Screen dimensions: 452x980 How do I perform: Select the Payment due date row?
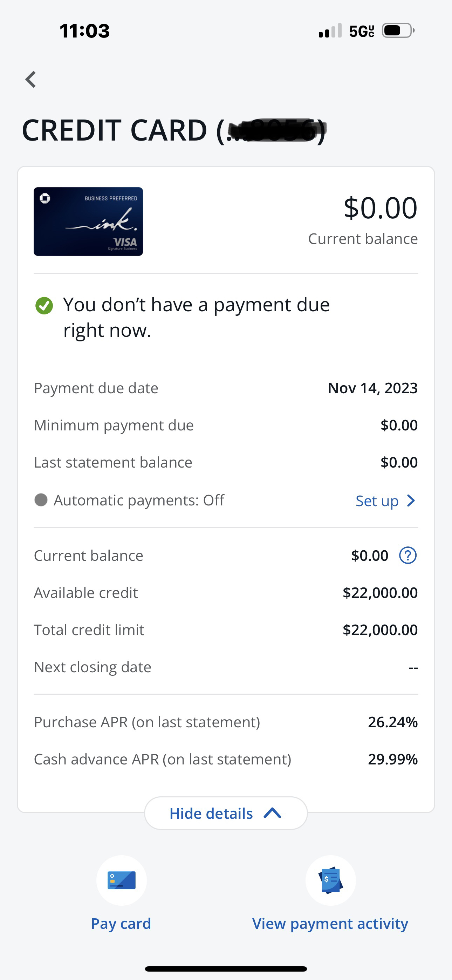click(226, 388)
